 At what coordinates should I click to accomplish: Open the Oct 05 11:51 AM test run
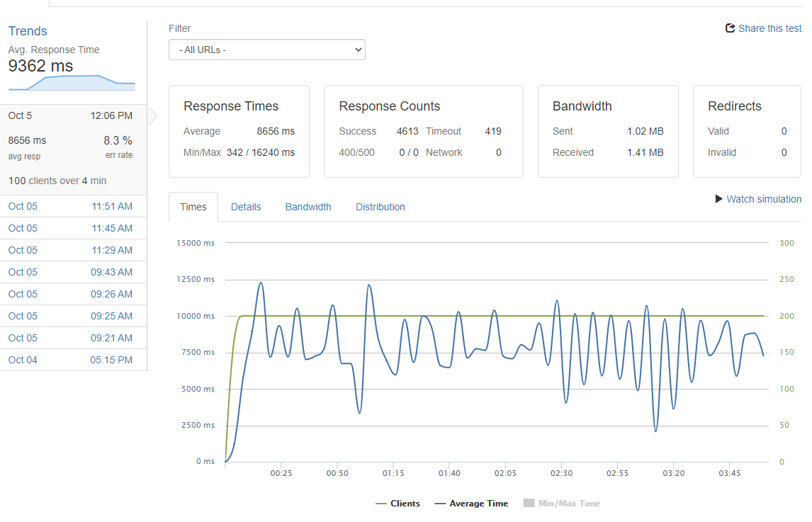(73, 206)
